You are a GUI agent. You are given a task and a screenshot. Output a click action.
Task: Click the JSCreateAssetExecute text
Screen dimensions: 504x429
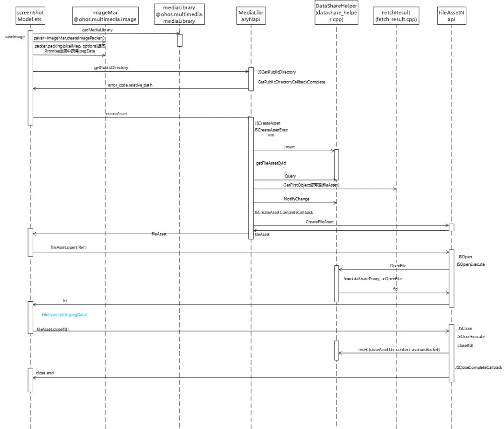coord(271,132)
